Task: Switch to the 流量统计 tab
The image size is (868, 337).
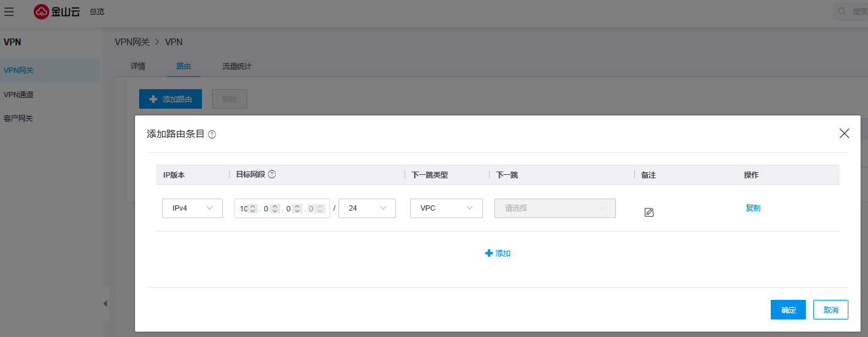Action: coord(236,66)
